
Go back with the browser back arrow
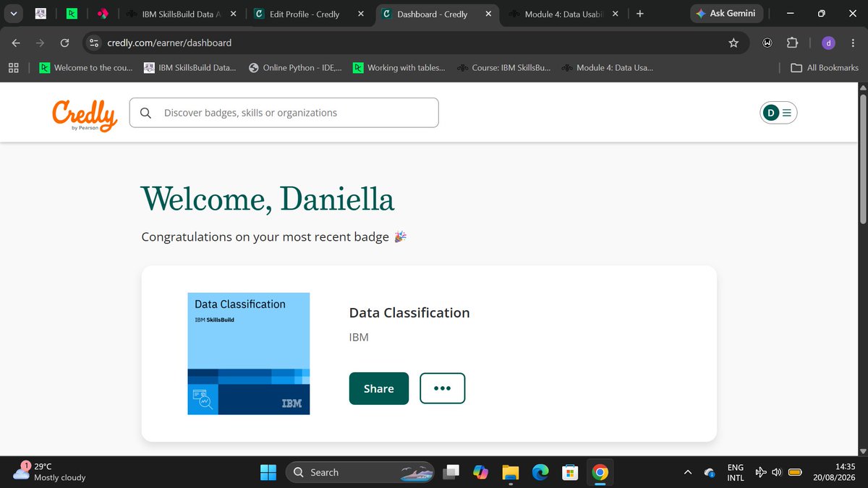(16, 43)
